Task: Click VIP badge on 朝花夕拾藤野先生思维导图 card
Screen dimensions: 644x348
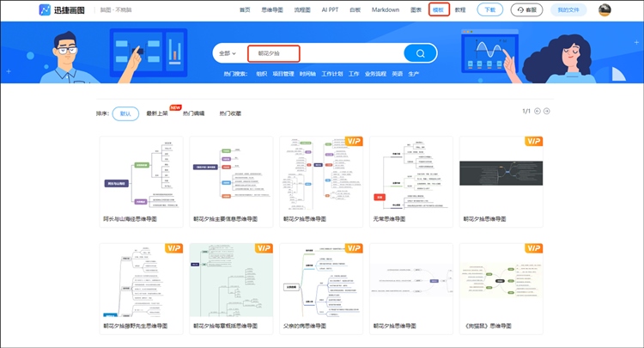Action: pos(173,248)
